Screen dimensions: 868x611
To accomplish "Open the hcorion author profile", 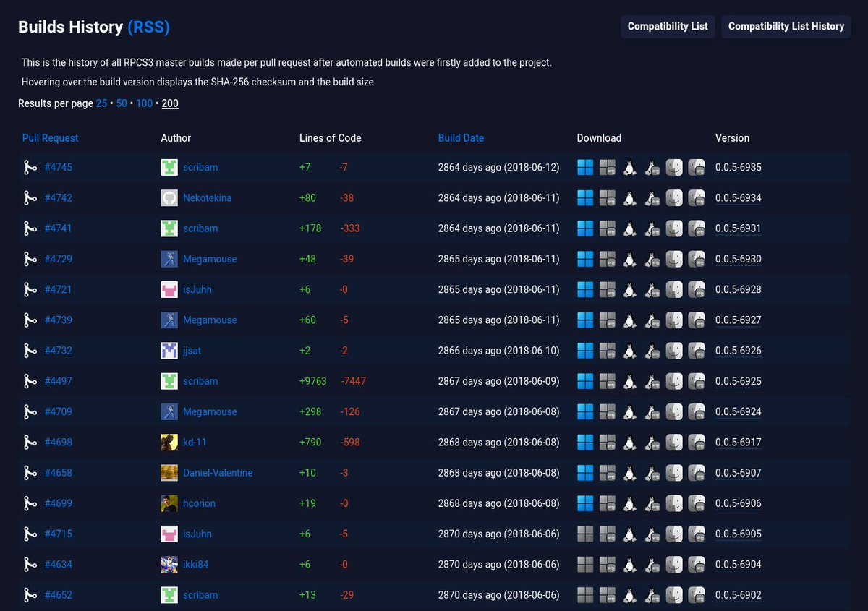I will tap(199, 503).
